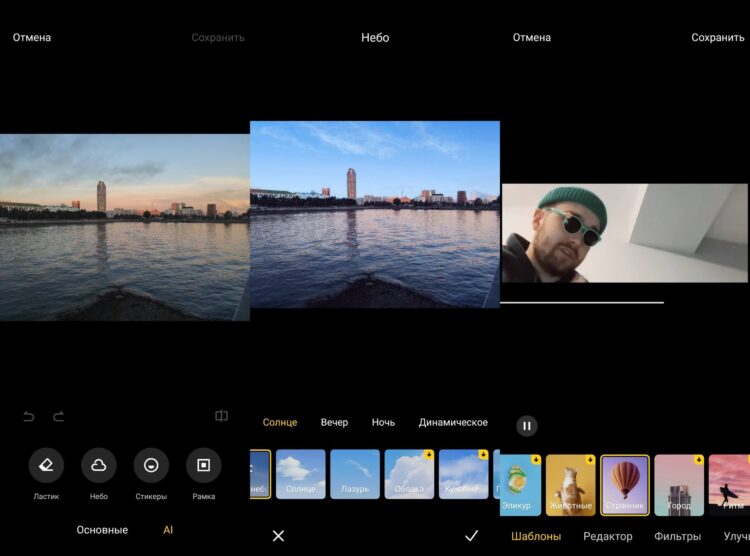Click the redo arrow icon

59,416
